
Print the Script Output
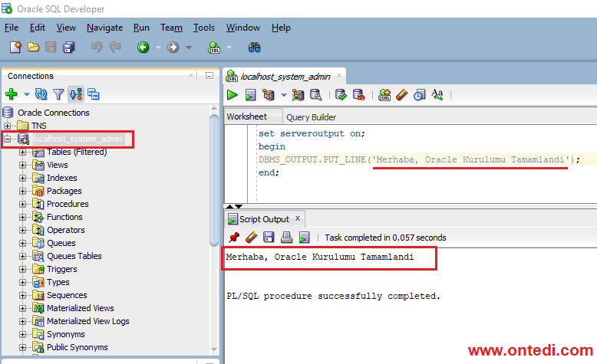pos(286,238)
